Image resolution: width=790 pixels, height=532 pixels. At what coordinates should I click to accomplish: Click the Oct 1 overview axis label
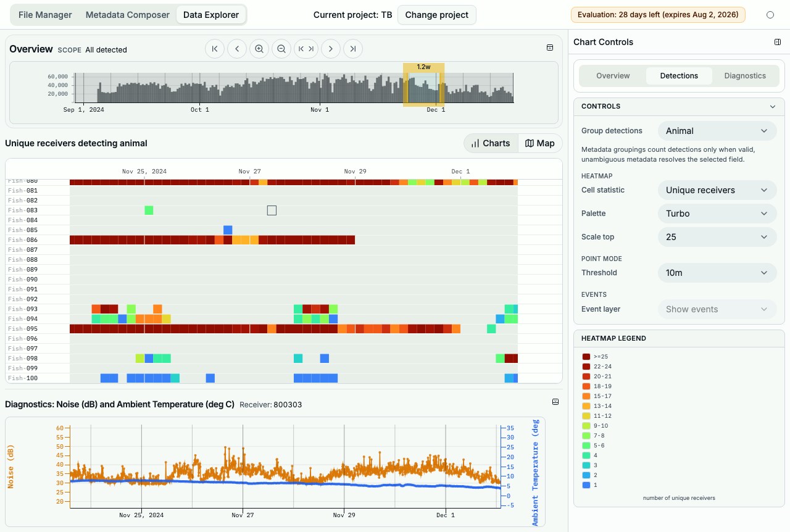199,110
